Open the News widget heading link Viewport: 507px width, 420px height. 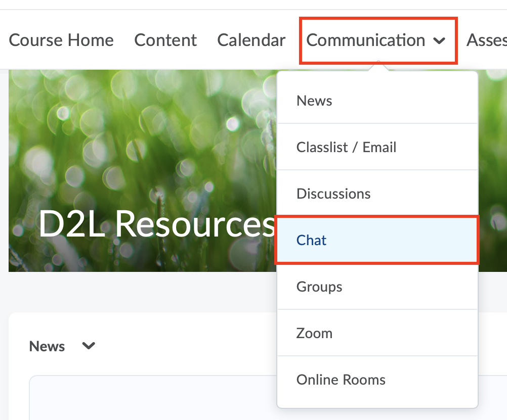tap(47, 346)
